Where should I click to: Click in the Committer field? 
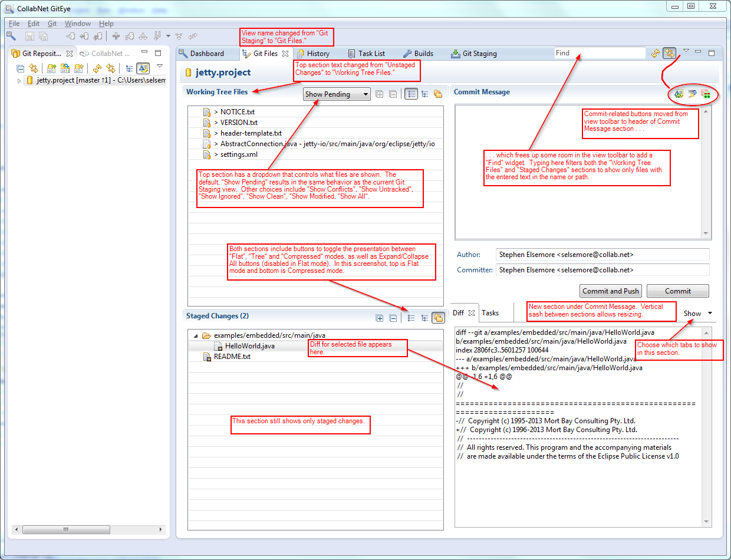coord(602,269)
